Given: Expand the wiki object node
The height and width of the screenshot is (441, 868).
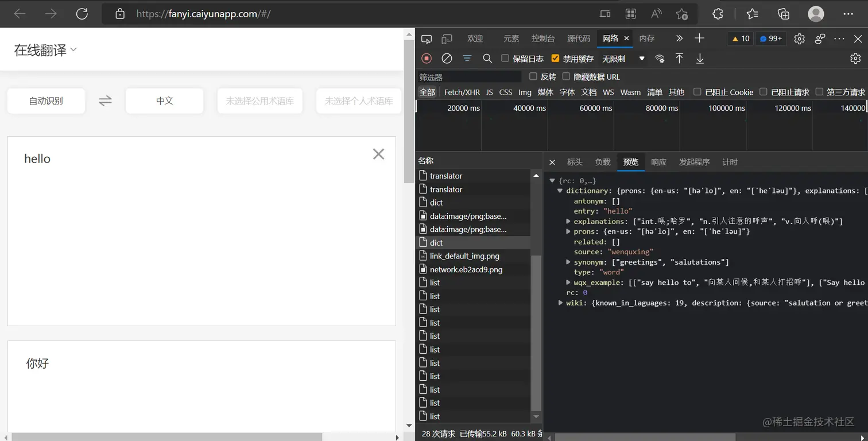Looking at the screenshot, I should click(x=560, y=303).
